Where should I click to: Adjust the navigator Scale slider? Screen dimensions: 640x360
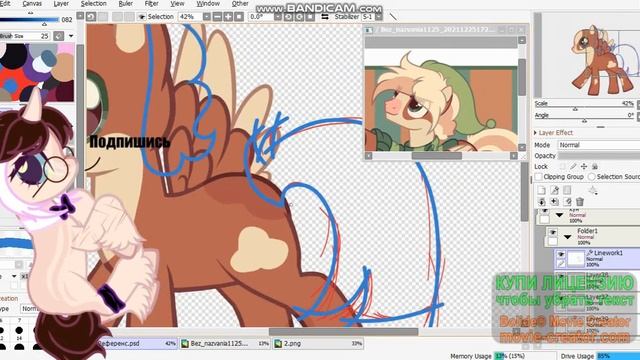pos(575,109)
